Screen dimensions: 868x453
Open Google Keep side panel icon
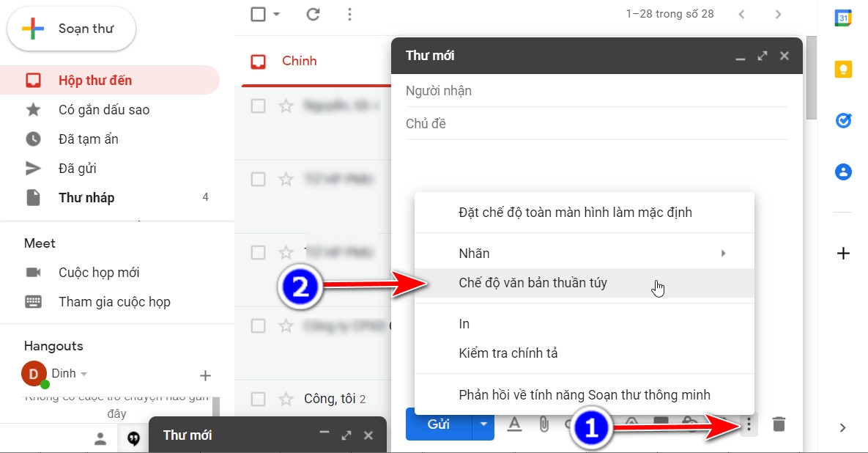coord(843,69)
